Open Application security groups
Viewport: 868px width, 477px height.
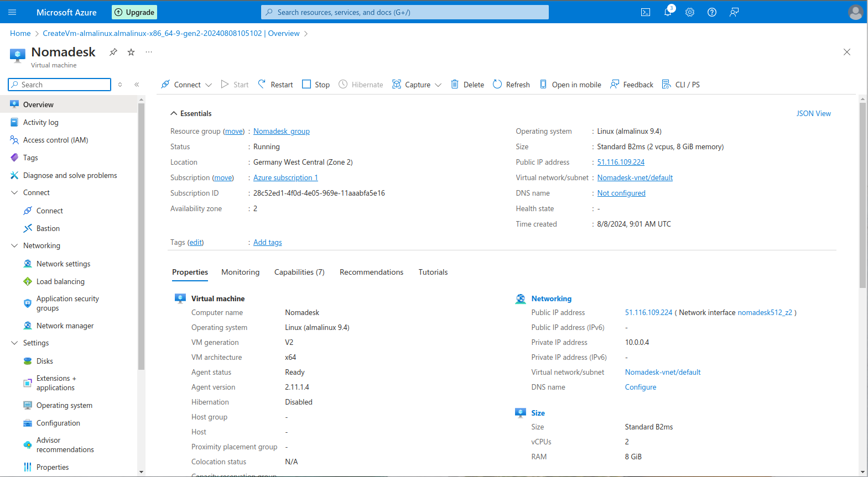tap(69, 303)
